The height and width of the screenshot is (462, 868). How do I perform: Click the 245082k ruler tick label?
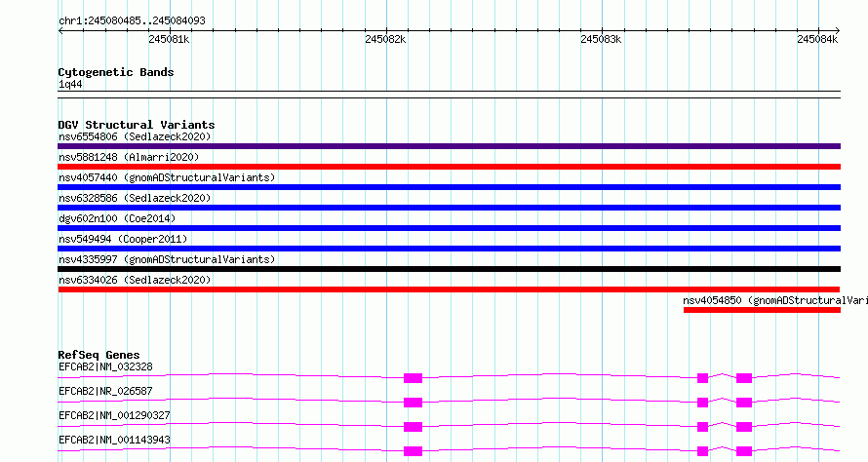click(x=385, y=40)
